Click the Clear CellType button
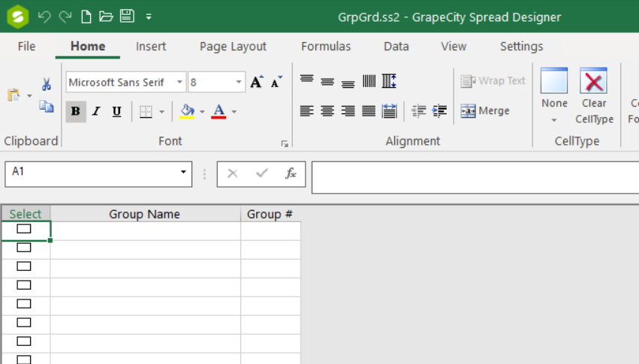 [594, 96]
